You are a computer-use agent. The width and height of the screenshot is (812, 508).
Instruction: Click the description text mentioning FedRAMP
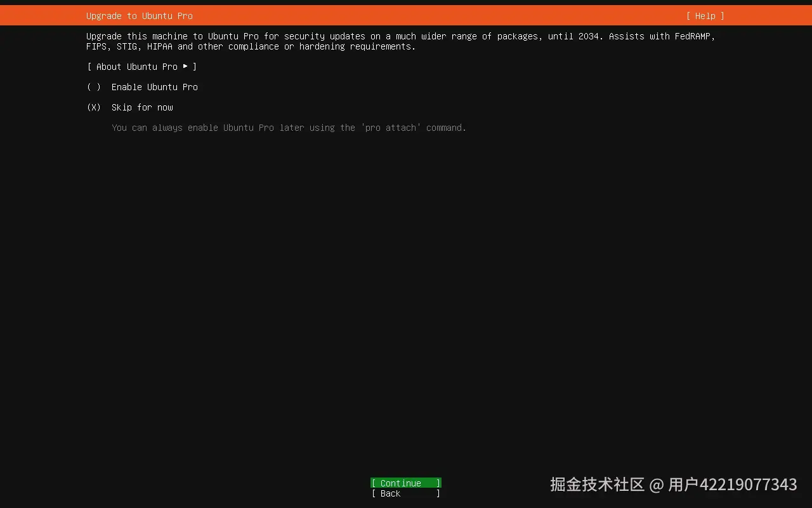point(401,41)
